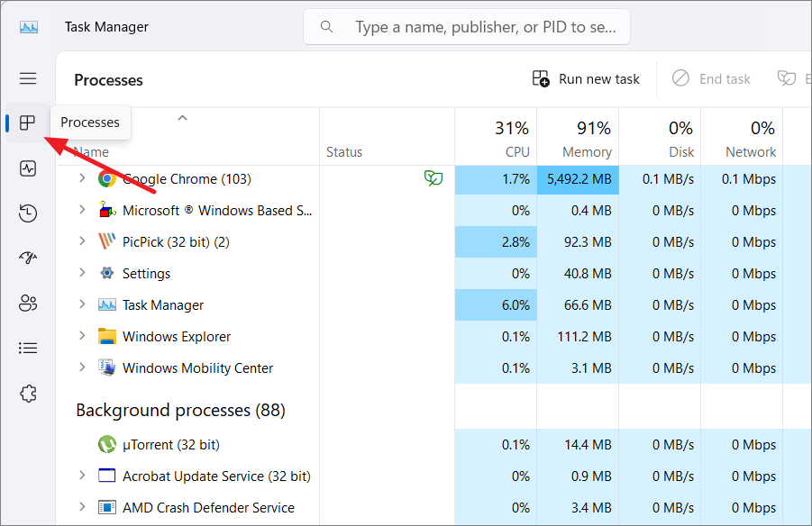Click Task Manager's 6.0% CPU cell
This screenshot has height=526, width=812.
(496, 305)
